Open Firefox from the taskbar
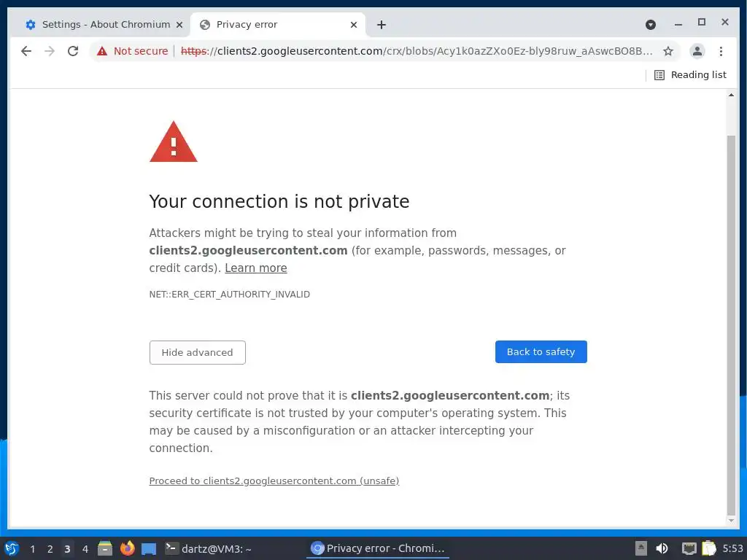 coord(128,548)
